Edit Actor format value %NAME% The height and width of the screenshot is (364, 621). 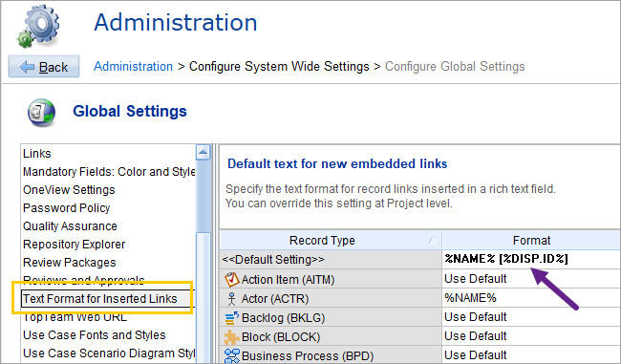[531, 298]
